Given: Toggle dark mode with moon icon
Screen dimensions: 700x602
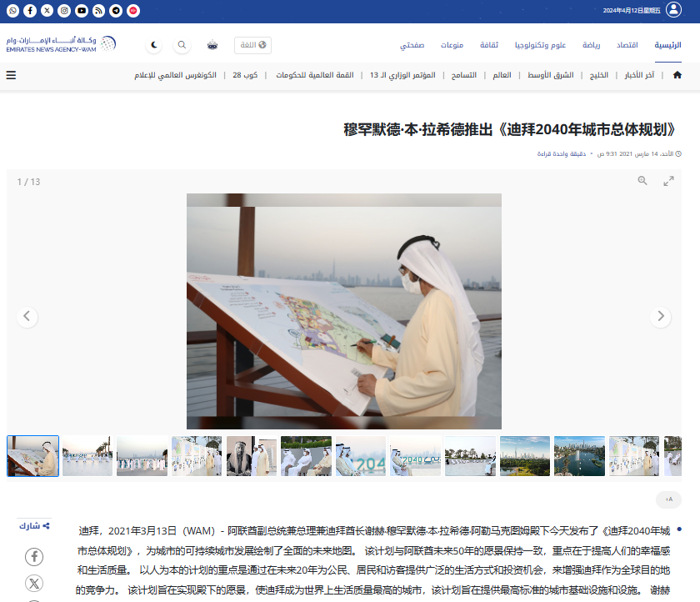Looking at the screenshot, I should click(x=154, y=45).
